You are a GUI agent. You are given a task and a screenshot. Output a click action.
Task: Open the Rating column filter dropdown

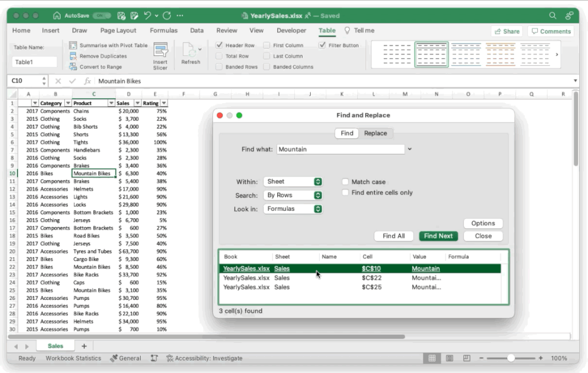coord(164,103)
